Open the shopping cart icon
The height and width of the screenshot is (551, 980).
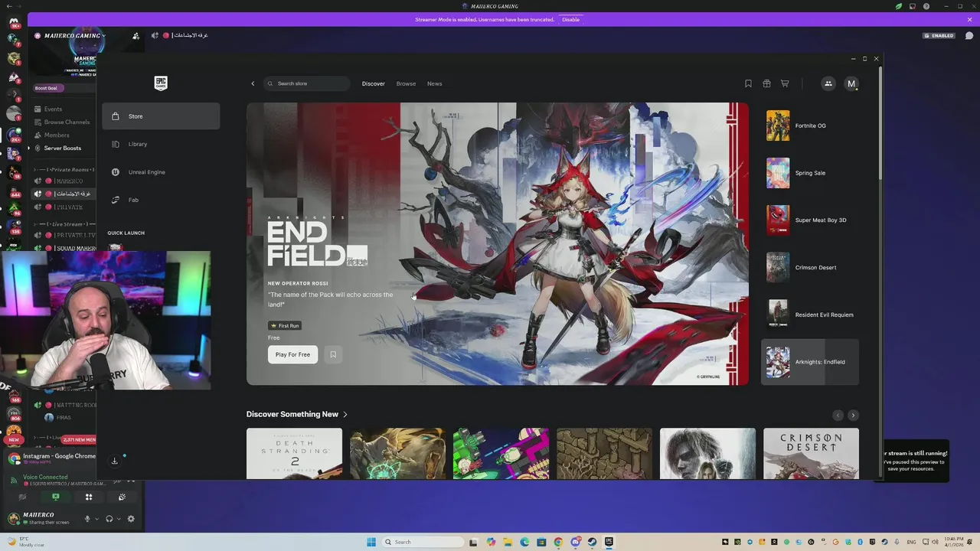tap(785, 83)
